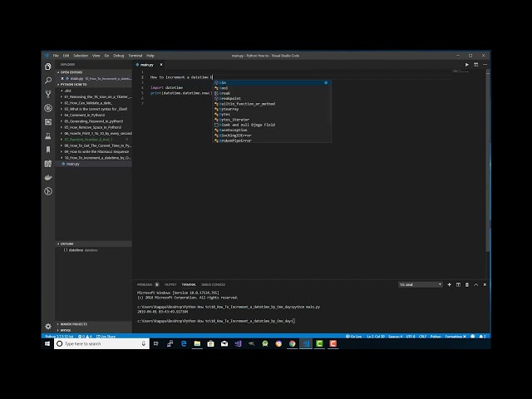This screenshot has width=532, height=399.
Task: Select the main.py editor tab
Action: click(147, 65)
